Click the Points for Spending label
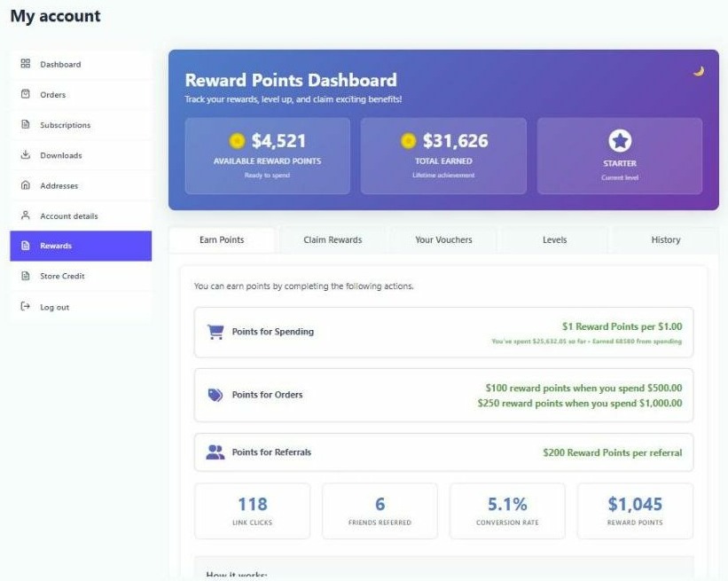Screen dimensions: 728x581 [x=273, y=332]
